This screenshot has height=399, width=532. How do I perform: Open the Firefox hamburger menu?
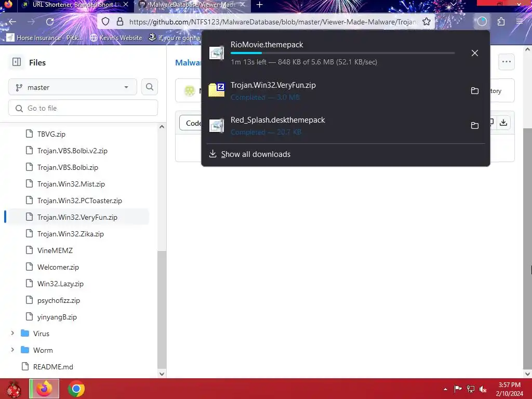(520, 22)
